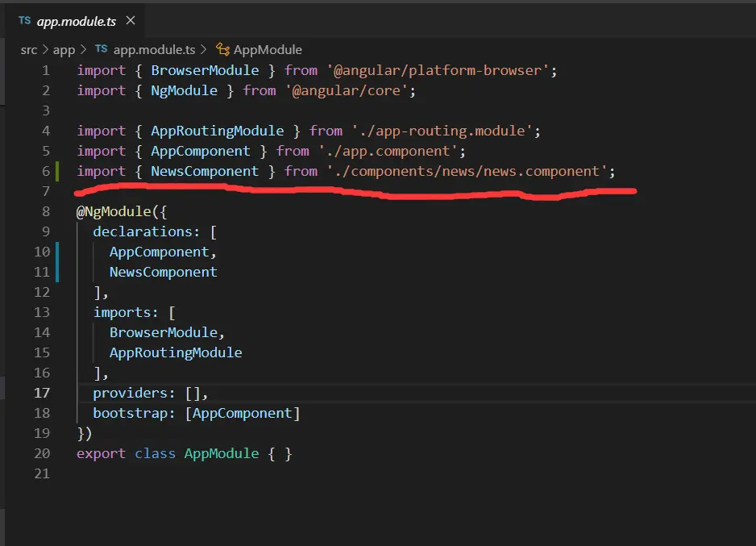Click the green added-line marker at line 6
Image resolution: width=756 pixels, height=546 pixels.
57,171
